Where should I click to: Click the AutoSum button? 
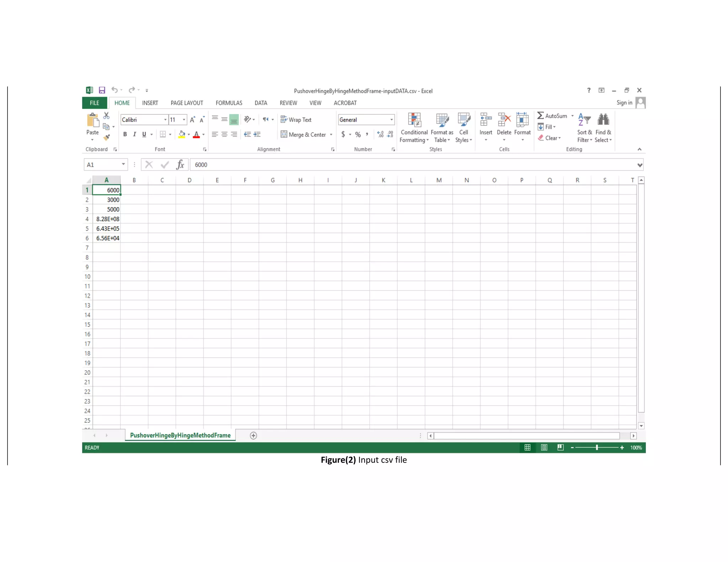(552, 116)
